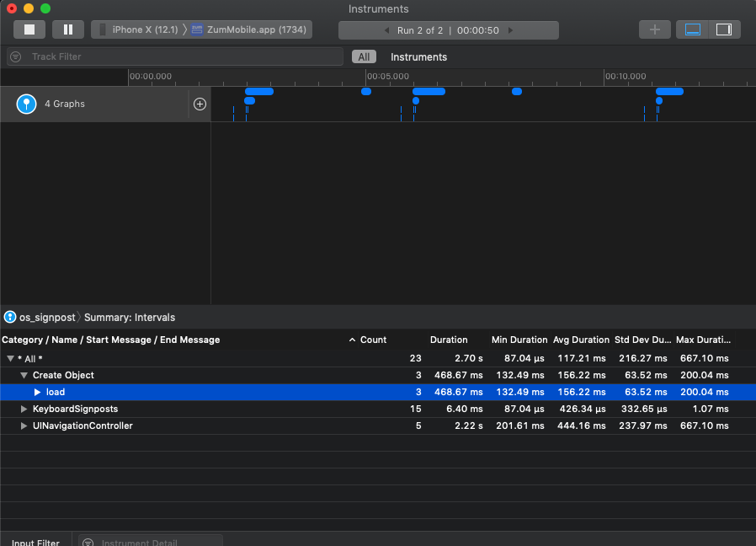This screenshot has width=756, height=546.
Task: Toggle the inspector pane layout view
Action: (x=724, y=29)
